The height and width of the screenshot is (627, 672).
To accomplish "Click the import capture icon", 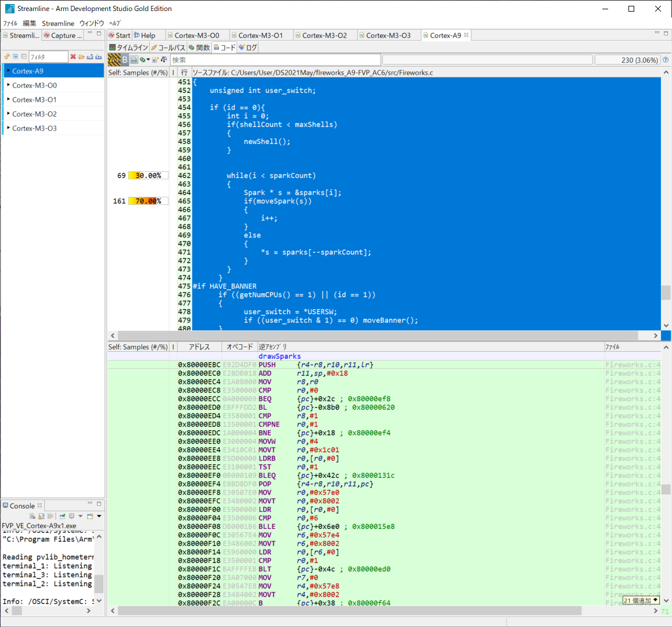I will (x=99, y=56).
